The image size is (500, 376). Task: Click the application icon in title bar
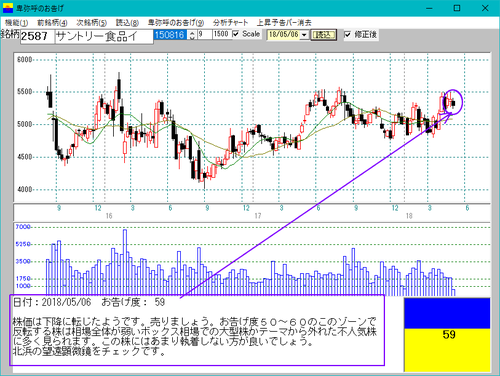click(x=8, y=8)
